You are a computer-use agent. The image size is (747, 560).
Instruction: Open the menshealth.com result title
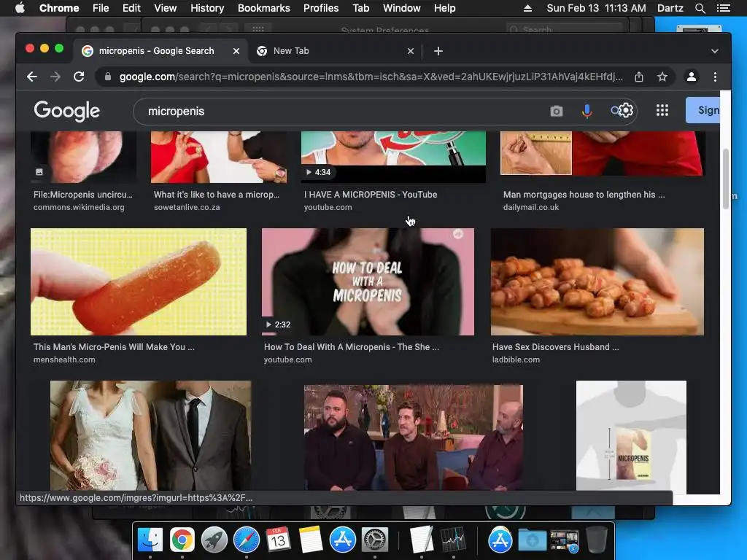[114, 346]
